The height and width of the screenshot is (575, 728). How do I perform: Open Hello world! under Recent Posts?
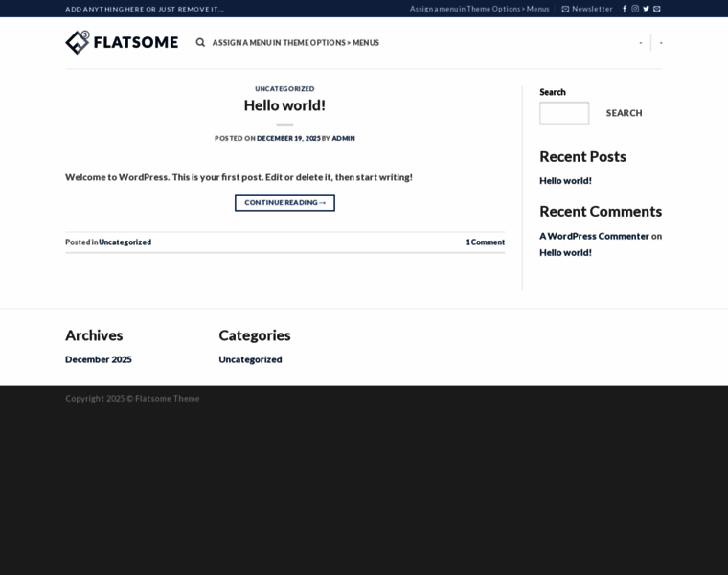[565, 180]
